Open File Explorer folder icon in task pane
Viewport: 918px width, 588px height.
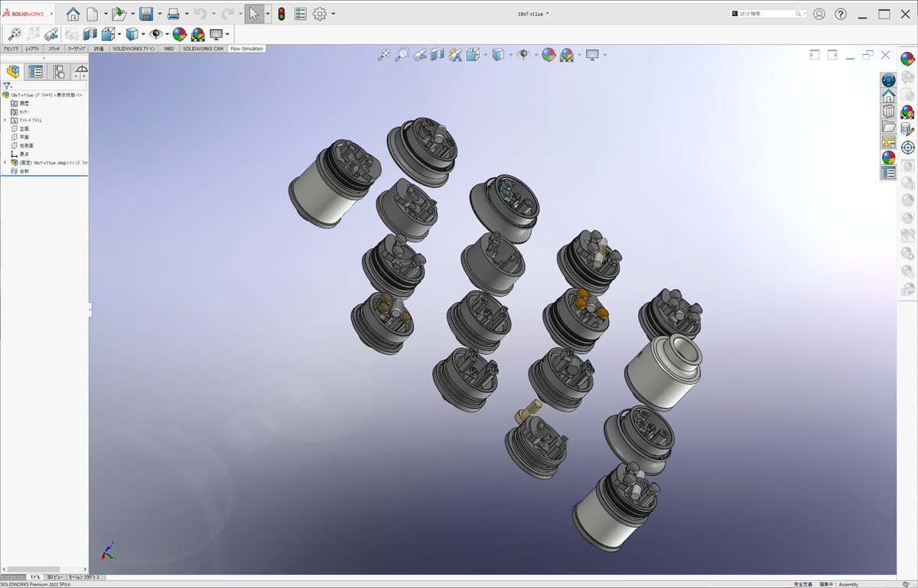coord(888,127)
